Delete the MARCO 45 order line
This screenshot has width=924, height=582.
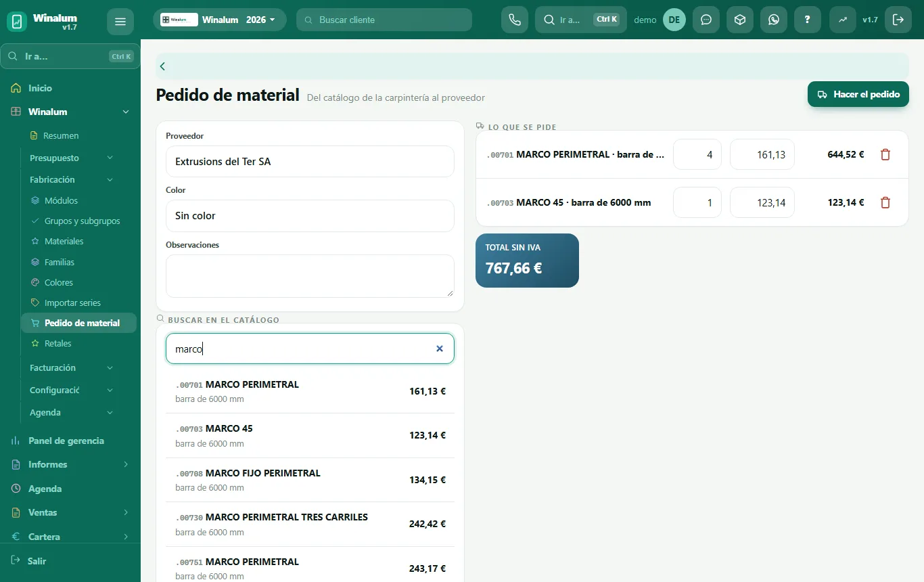pyautogui.click(x=885, y=202)
